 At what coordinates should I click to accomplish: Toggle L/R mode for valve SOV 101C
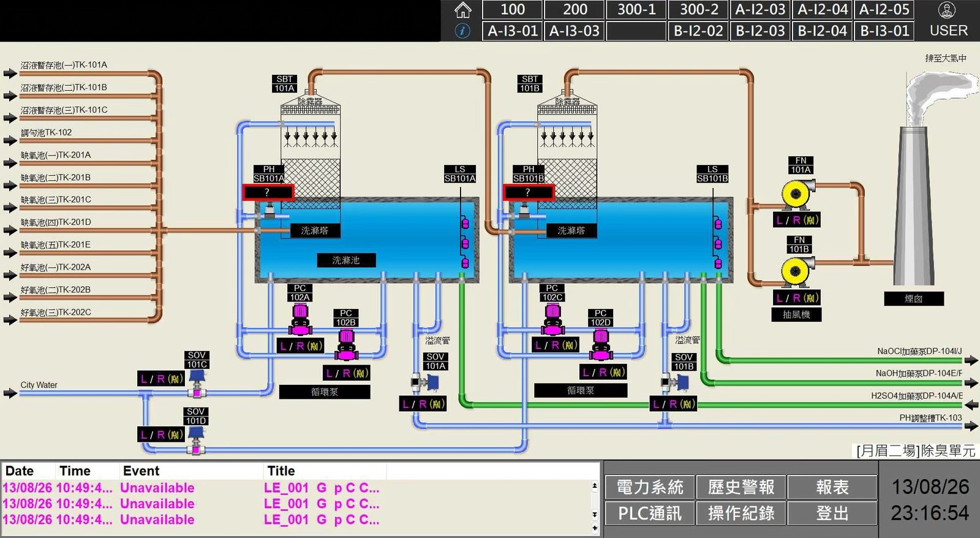coord(161,379)
